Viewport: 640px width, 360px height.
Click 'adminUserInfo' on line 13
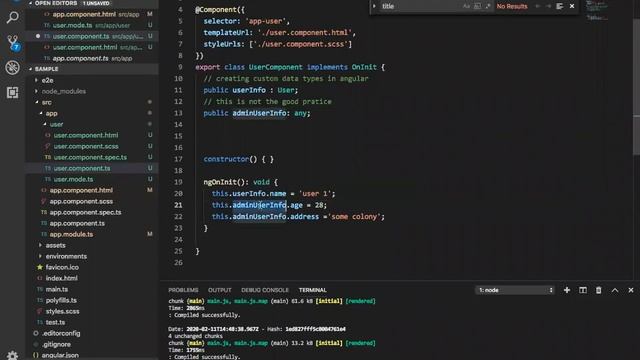point(259,113)
